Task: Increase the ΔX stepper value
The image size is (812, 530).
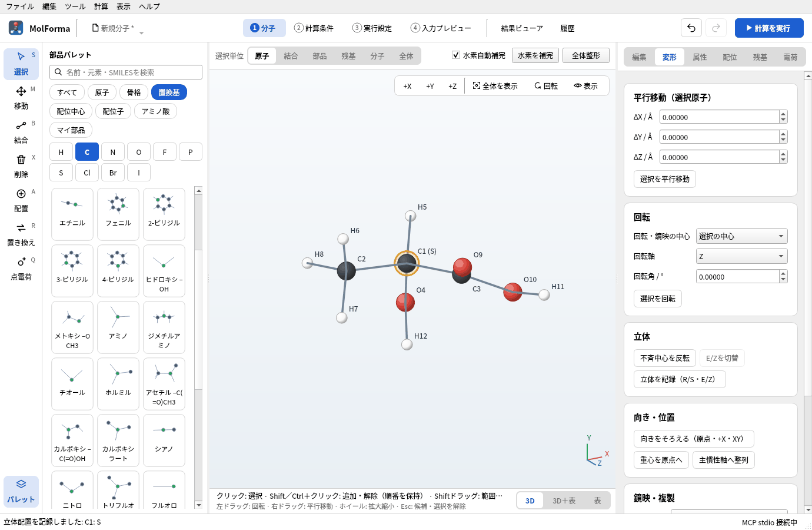Action: [783, 114]
